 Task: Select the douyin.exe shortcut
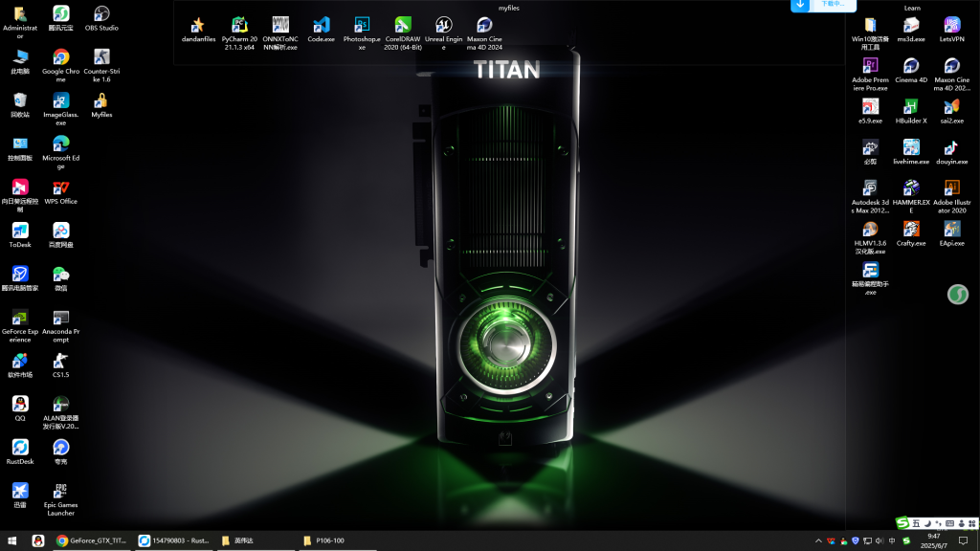pos(951,152)
